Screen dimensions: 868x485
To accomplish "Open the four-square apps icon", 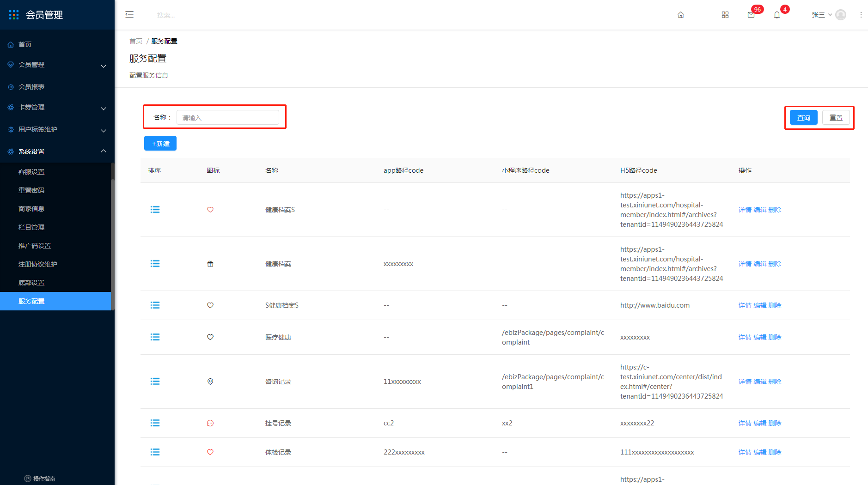I will [725, 15].
